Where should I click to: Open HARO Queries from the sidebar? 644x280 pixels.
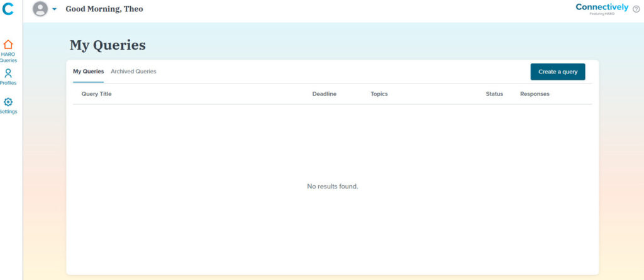pos(8,51)
